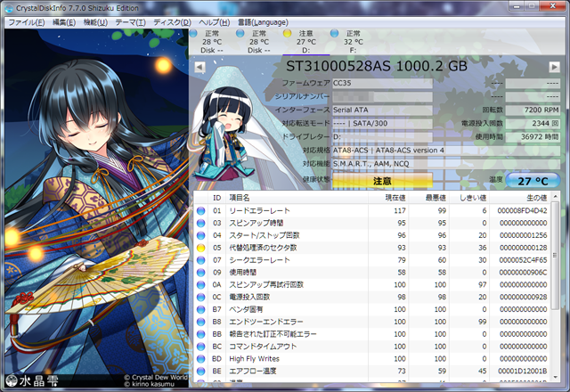
Task: Click the 最悪値 column header
Action: pyautogui.click(x=429, y=198)
